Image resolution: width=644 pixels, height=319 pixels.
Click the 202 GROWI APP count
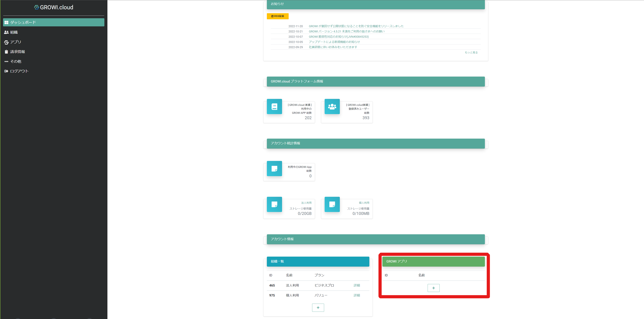[308, 118]
